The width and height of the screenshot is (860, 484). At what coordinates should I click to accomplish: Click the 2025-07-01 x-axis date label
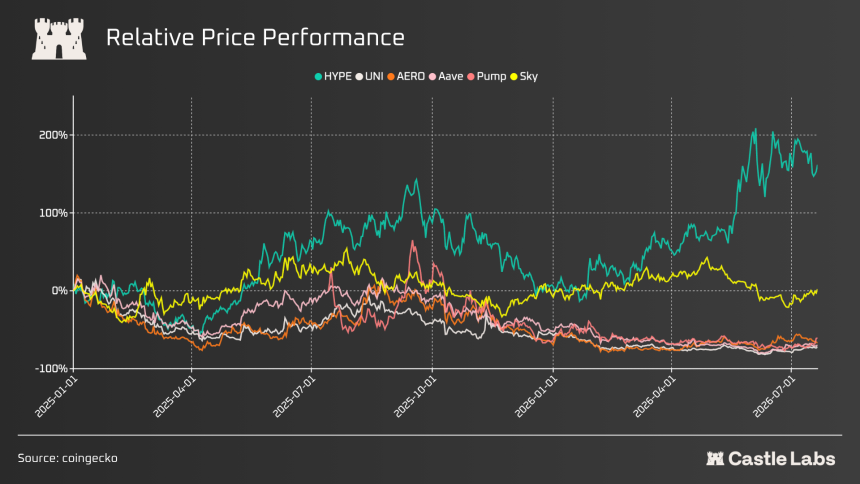point(293,397)
